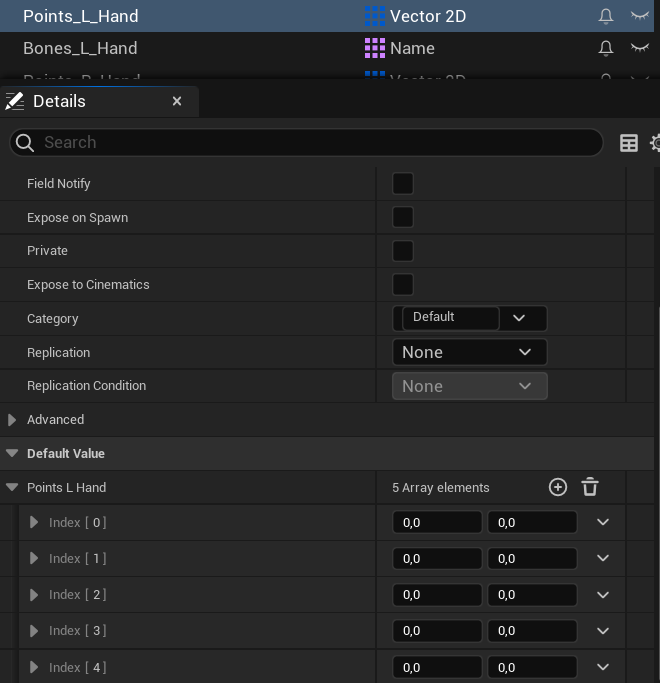Switch to the Details tab
660x683 pixels.
pyautogui.click(x=59, y=101)
